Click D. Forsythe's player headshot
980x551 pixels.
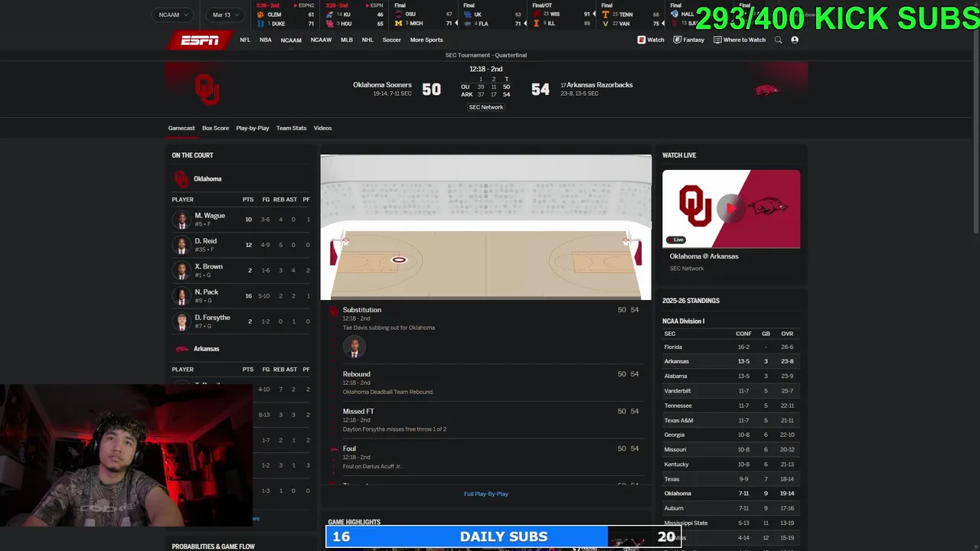coord(182,321)
